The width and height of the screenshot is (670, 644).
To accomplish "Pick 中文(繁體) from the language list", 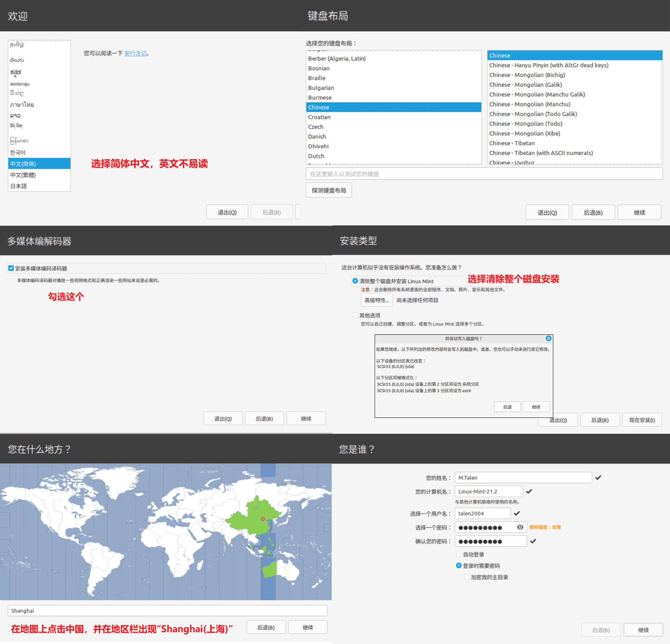I will (39, 175).
